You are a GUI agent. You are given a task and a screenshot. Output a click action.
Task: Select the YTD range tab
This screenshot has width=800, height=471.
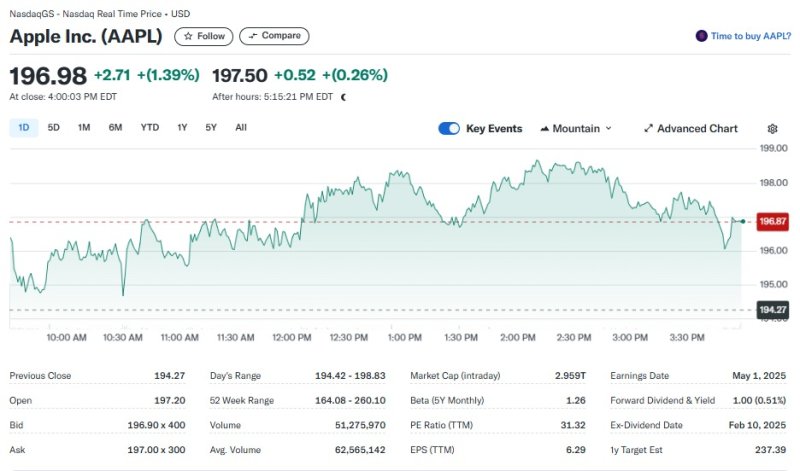click(150, 128)
